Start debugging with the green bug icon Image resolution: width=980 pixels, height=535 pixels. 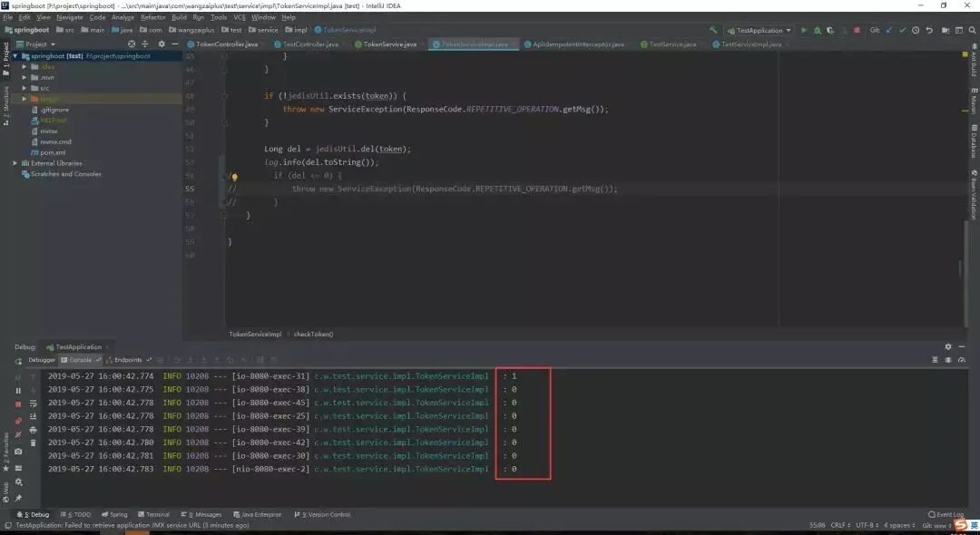pyautogui.click(x=817, y=30)
